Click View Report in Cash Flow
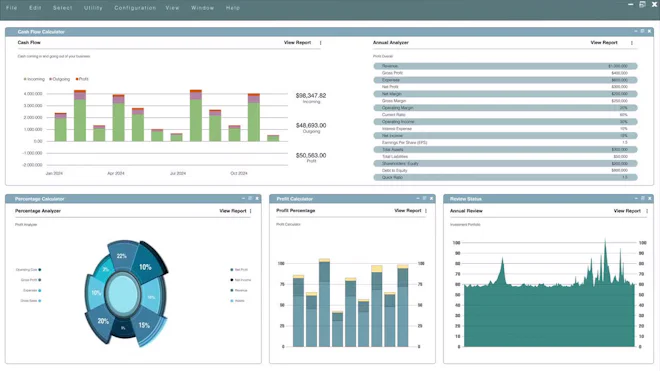The width and height of the screenshot is (660, 371). [297, 43]
